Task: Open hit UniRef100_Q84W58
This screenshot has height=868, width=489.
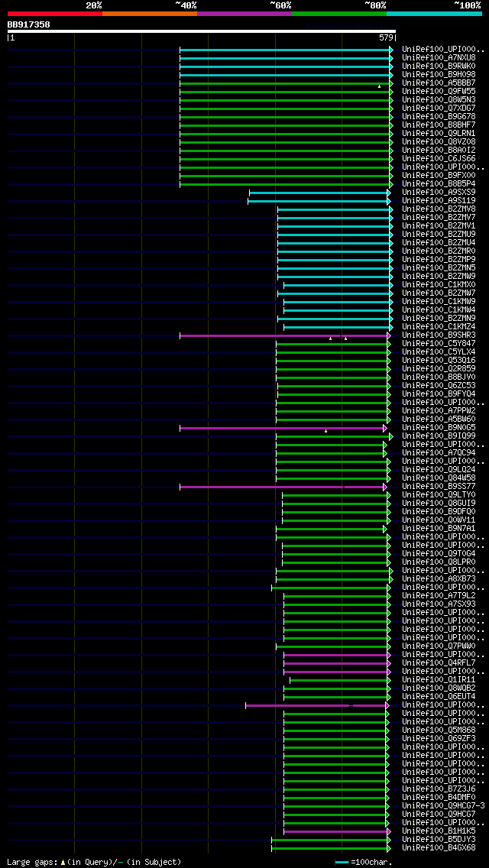Action: tap(439, 478)
